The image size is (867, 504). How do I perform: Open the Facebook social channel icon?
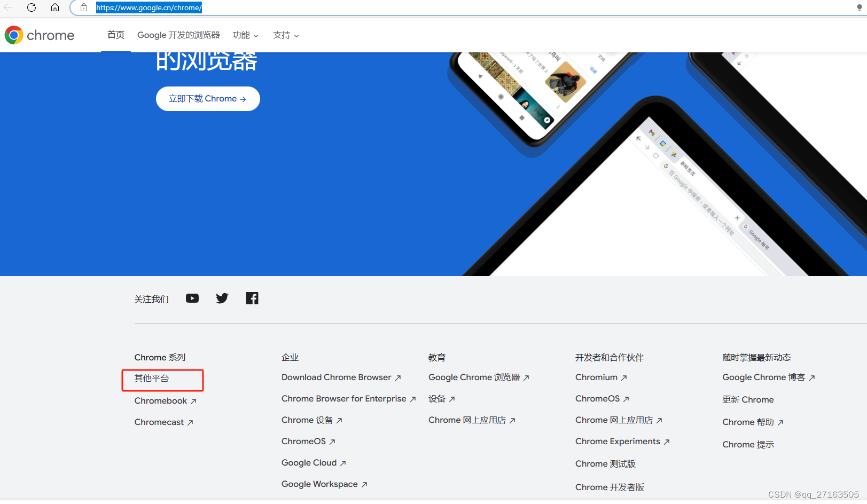tap(252, 298)
